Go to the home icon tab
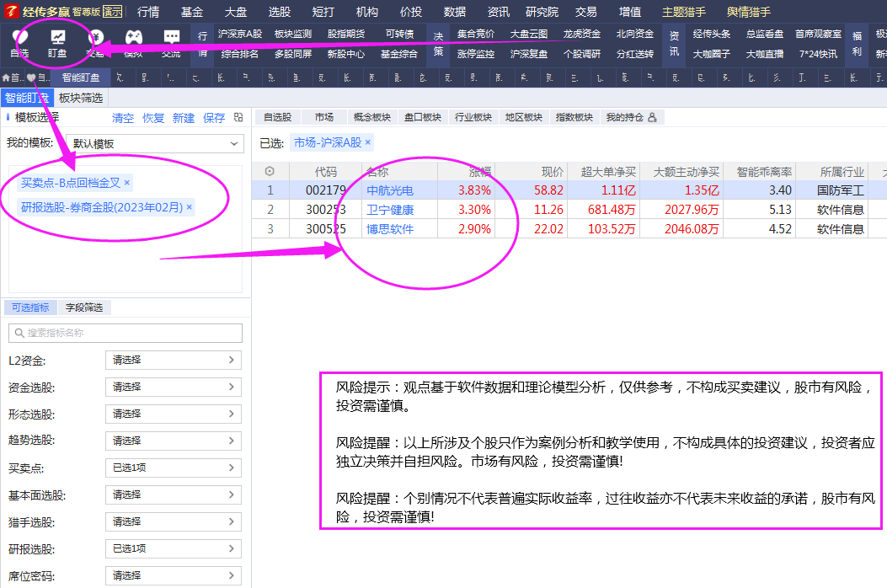This screenshot has height=588, width=887. point(6,78)
